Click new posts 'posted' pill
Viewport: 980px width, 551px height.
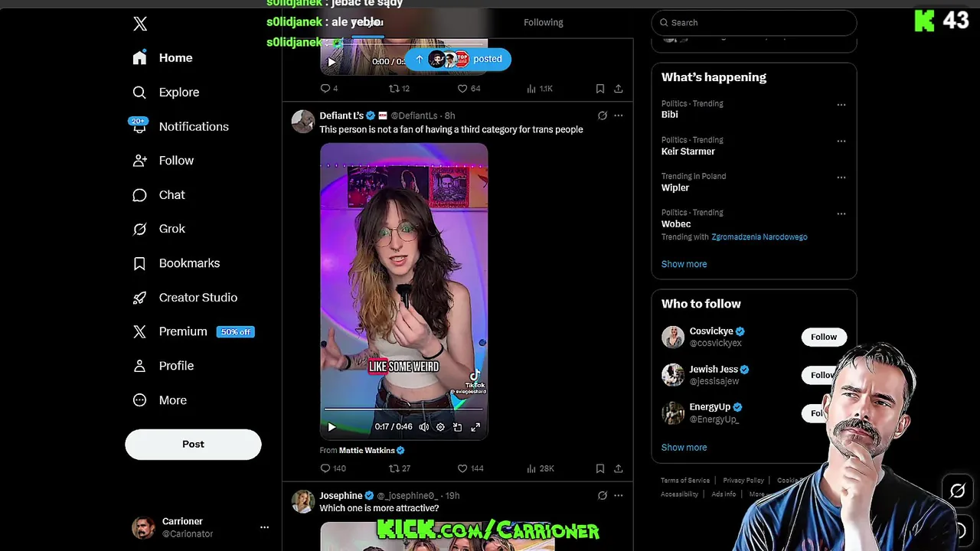tap(458, 59)
